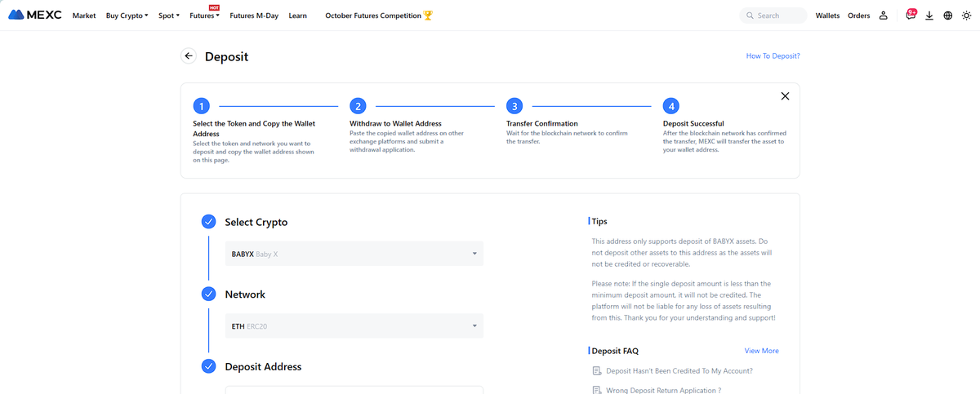Click 'Deposit Successful' step title
The width and height of the screenshot is (980, 394).
[693, 123]
